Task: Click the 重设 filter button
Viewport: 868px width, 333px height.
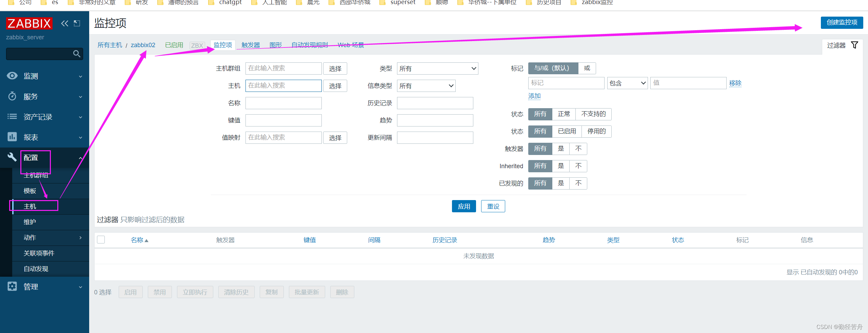Action: coord(493,206)
